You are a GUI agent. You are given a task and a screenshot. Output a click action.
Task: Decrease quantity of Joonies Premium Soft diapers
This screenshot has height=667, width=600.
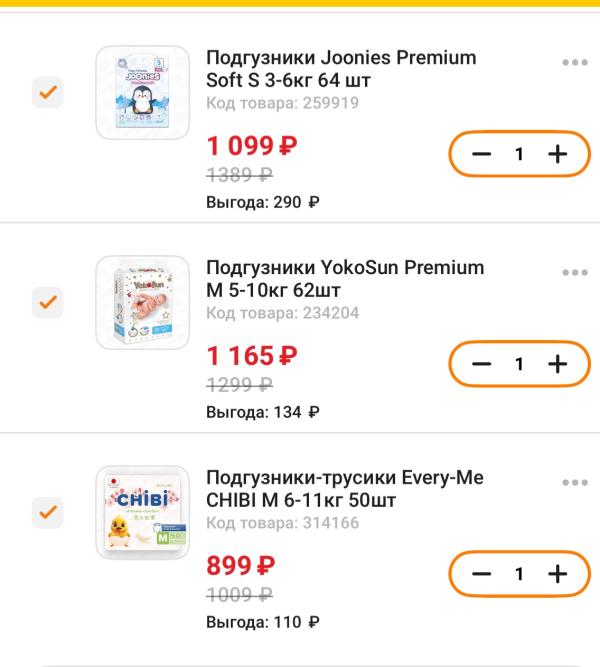pyautogui.click(x=481, y=154)
